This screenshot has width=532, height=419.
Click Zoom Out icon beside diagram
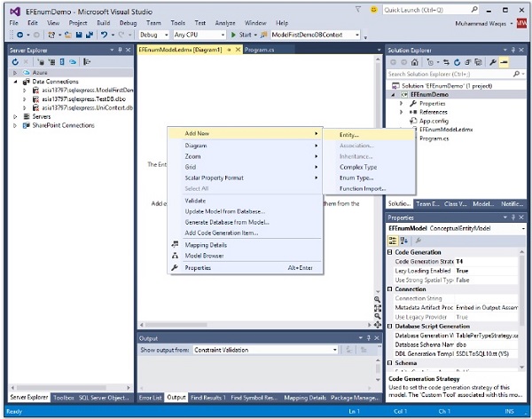point(378,316)
